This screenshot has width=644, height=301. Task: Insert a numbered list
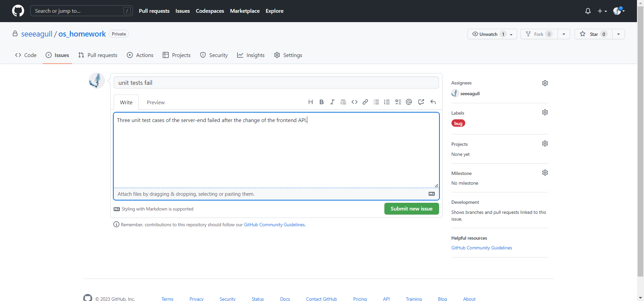(387, 102)
